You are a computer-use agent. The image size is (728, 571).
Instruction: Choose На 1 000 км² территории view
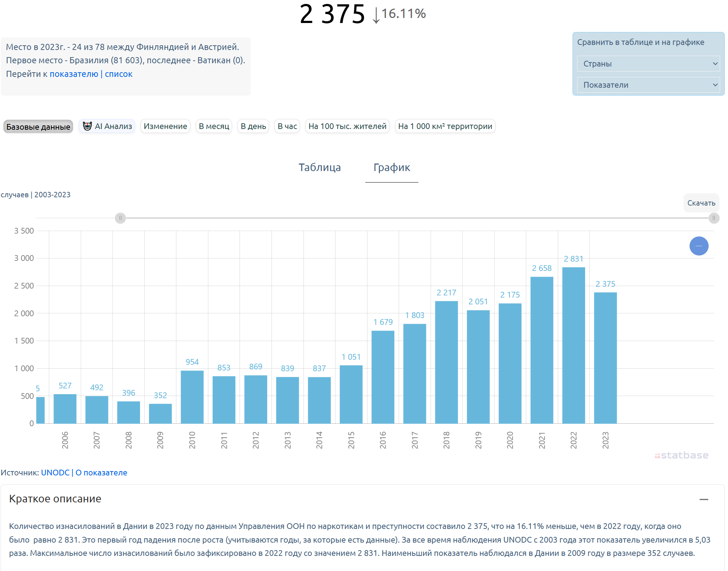click(x=445, y=126)
